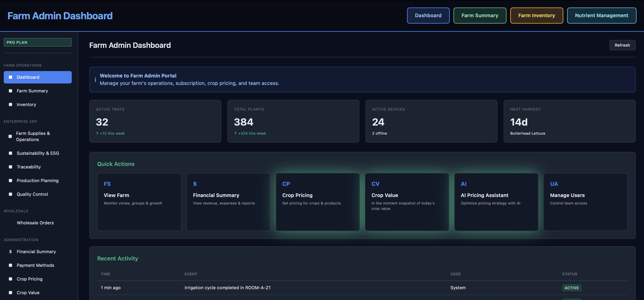Click the dollar icon on Financial Summary card
Image resolution: width=644 pixels, height=300 pixels.
(x=195, y=184)
